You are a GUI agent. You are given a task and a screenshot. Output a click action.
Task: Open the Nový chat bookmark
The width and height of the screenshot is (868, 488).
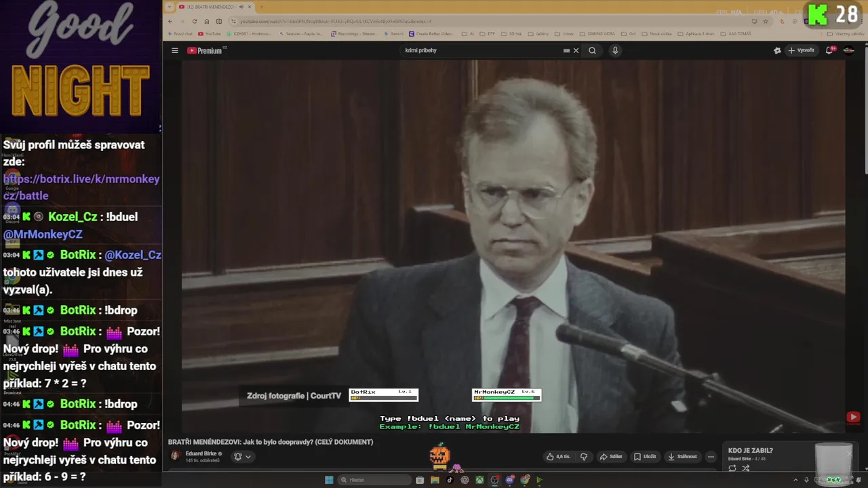[x=179, y=34]
